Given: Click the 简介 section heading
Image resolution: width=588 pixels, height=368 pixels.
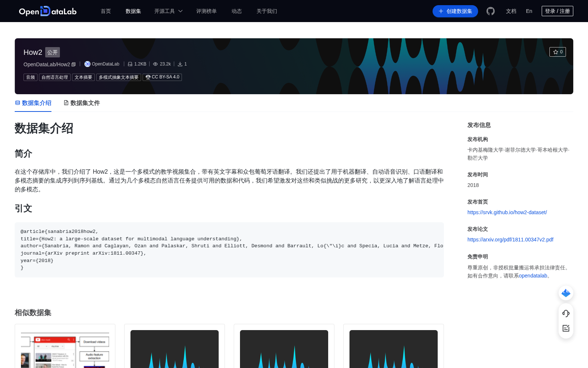Looking at the screenshot, I should (x=24, y=153).
